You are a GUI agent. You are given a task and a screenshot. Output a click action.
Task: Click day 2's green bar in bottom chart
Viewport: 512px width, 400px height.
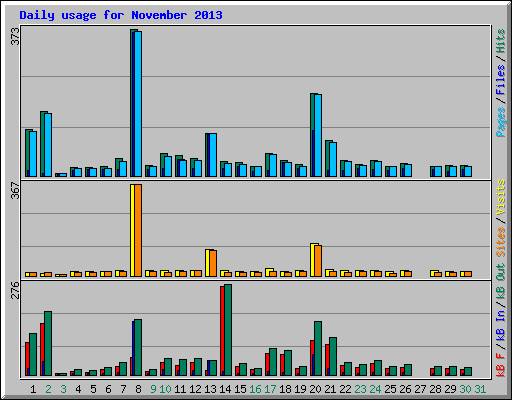(48, 344)
